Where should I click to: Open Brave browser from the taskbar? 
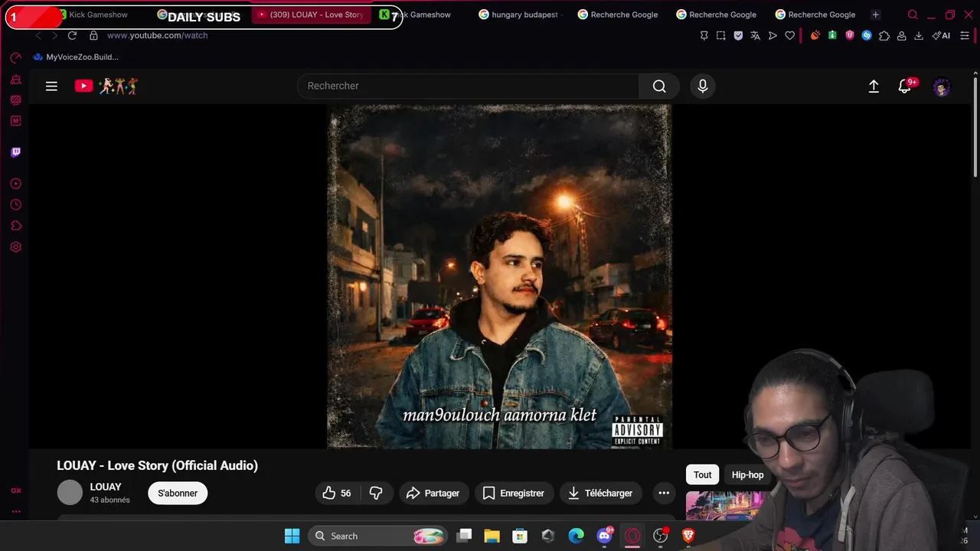pyautogui.click(x=688, y=536)
